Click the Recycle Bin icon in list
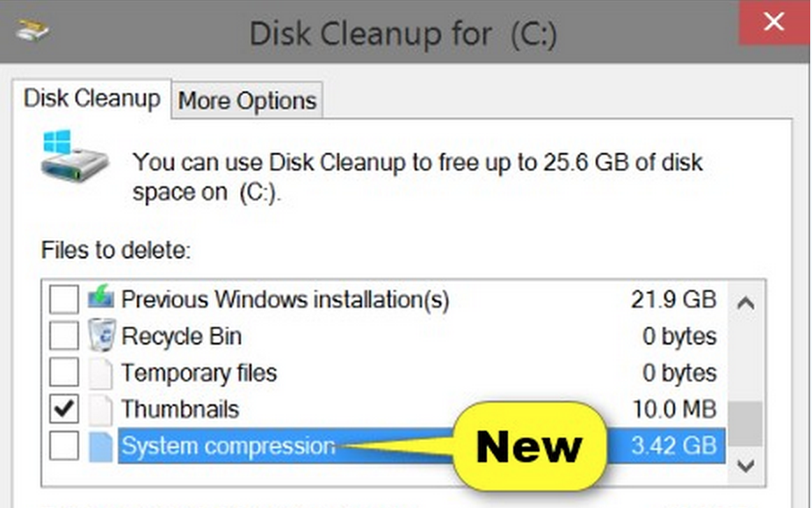 [101, 335]
